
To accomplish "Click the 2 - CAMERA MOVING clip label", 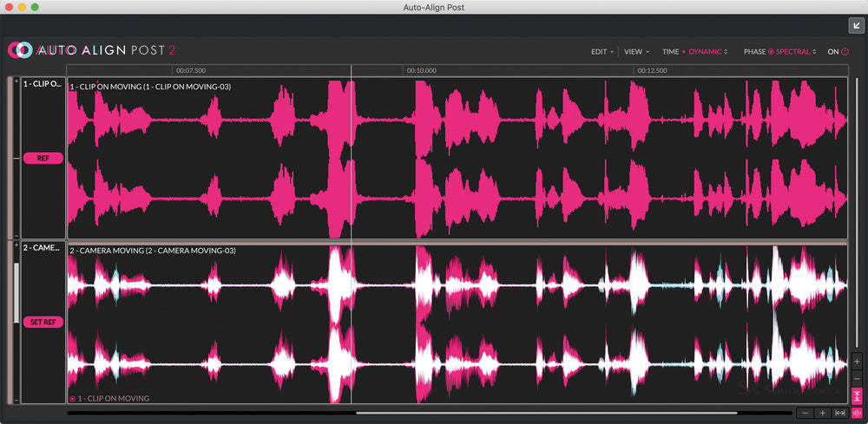I will click(x=153, y=251).
